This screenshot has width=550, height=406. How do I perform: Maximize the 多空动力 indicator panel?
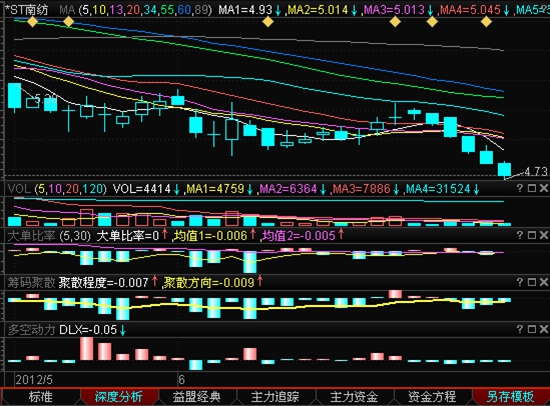click(x=532, y=329)
